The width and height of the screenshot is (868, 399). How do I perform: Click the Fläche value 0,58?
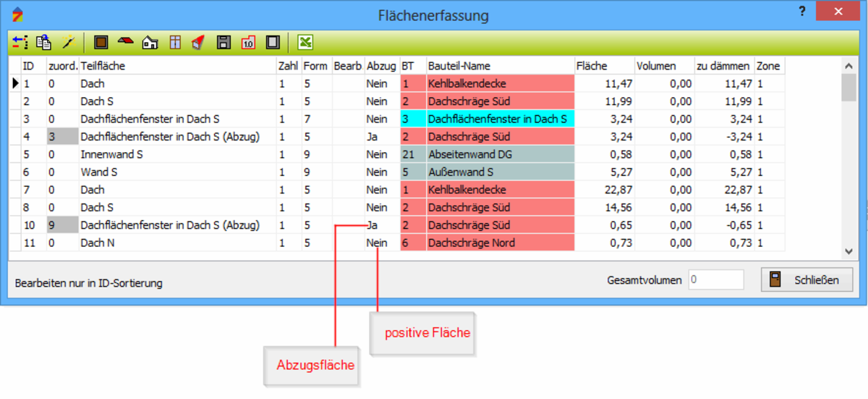pyautogui.click(x=605, y=154)
